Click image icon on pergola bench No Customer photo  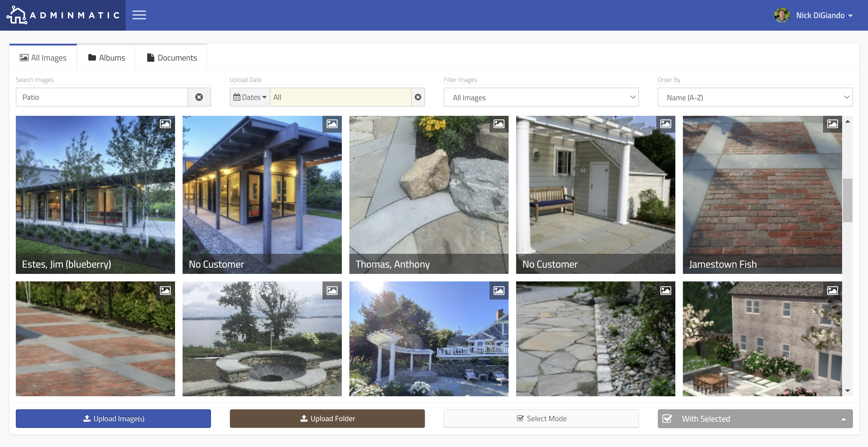coord(666,124)
